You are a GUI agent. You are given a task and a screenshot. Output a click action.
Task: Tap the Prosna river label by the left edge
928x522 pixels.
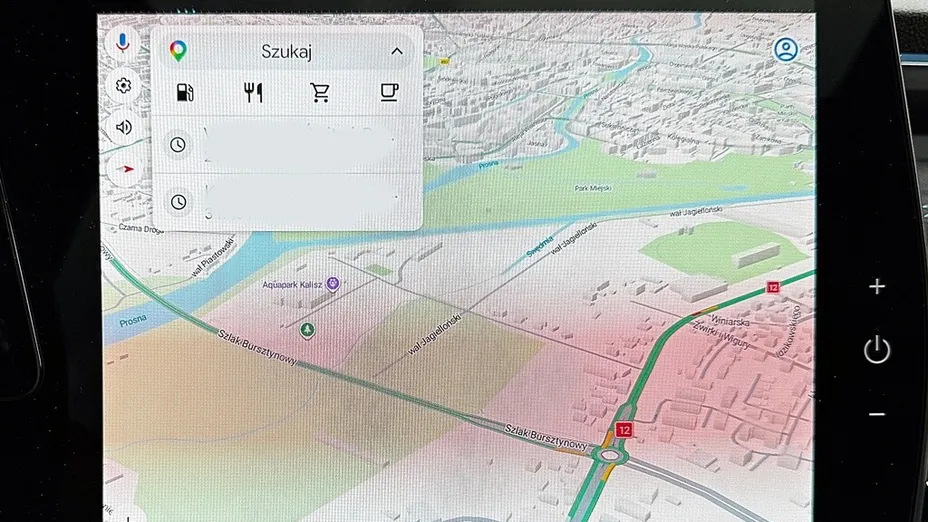(x=133, y=321)
